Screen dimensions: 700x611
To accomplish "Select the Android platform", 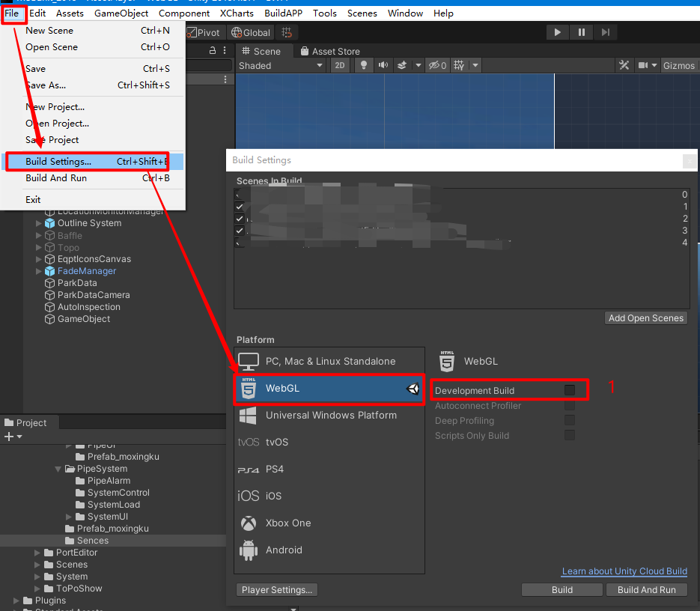I will coord(329,550).
